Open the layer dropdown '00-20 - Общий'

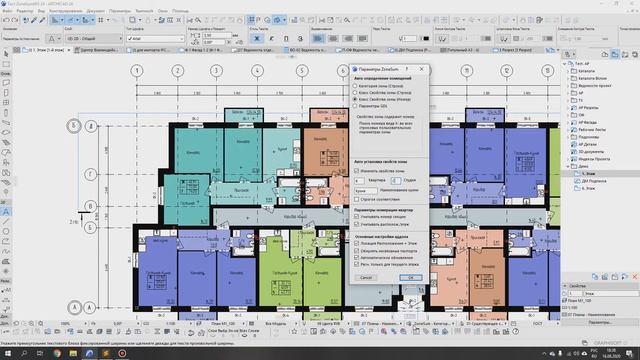[x=93, y=38]
